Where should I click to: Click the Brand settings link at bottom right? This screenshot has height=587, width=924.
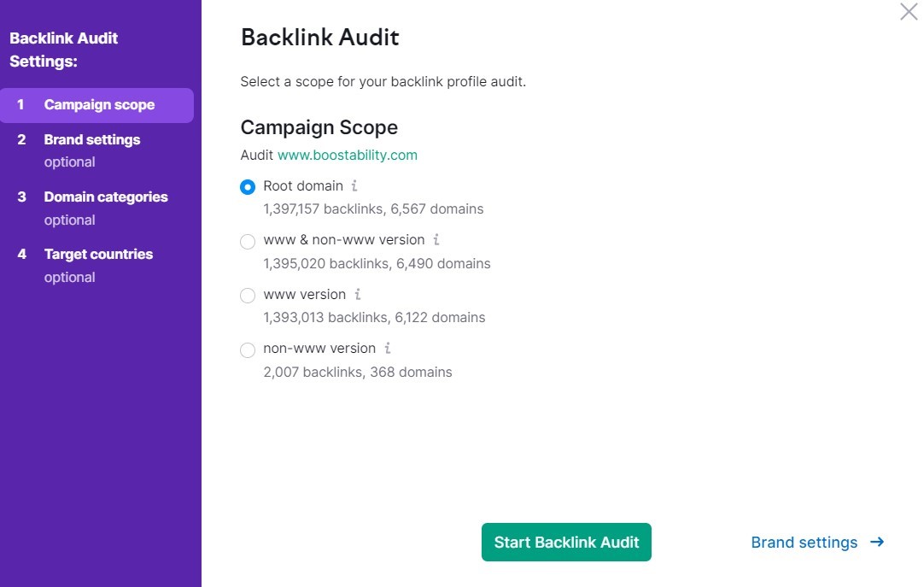click(x=804, y=542)
